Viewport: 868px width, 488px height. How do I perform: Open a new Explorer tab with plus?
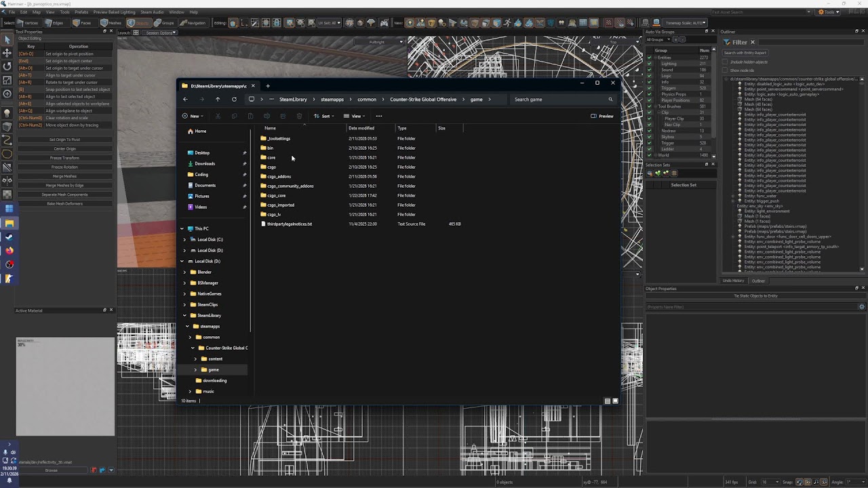point(268,86)
